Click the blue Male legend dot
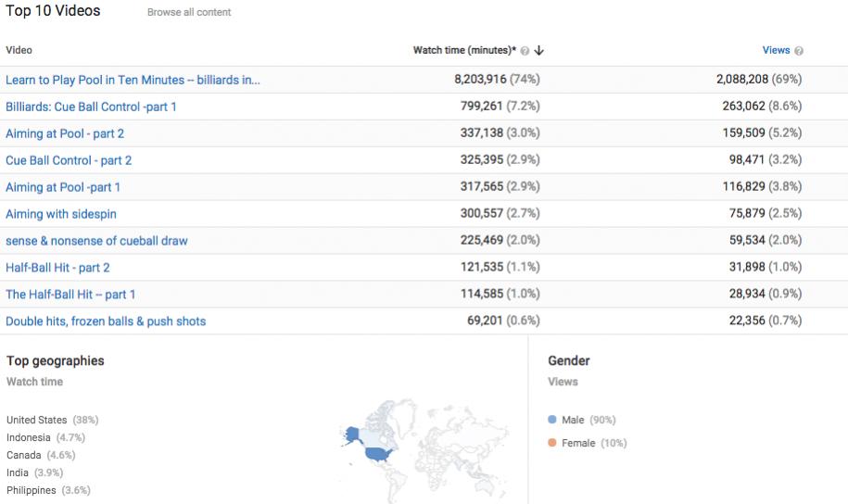 552,420
